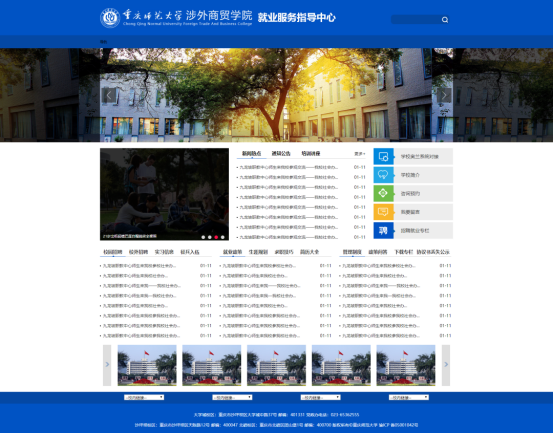Click the magnifier search icon in header
The height and width of the screenshot is (434, 553).
pyautogui.click(x=445, y=20)
